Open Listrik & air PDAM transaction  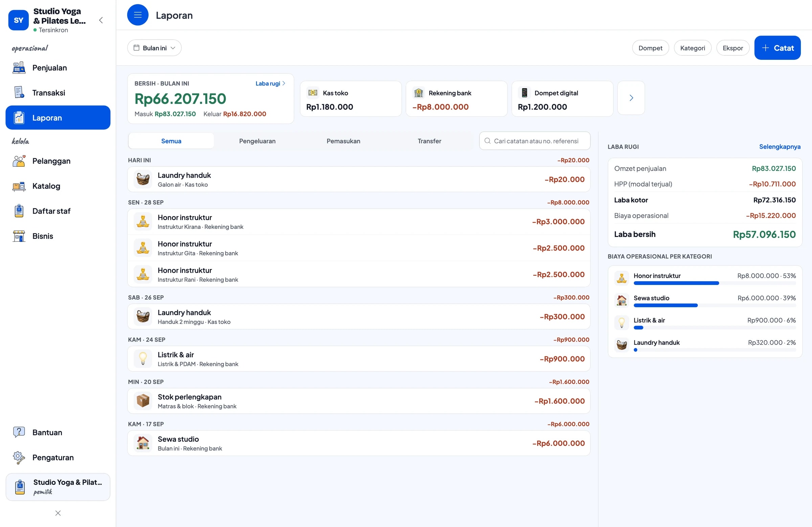click(x=359, y=359)
